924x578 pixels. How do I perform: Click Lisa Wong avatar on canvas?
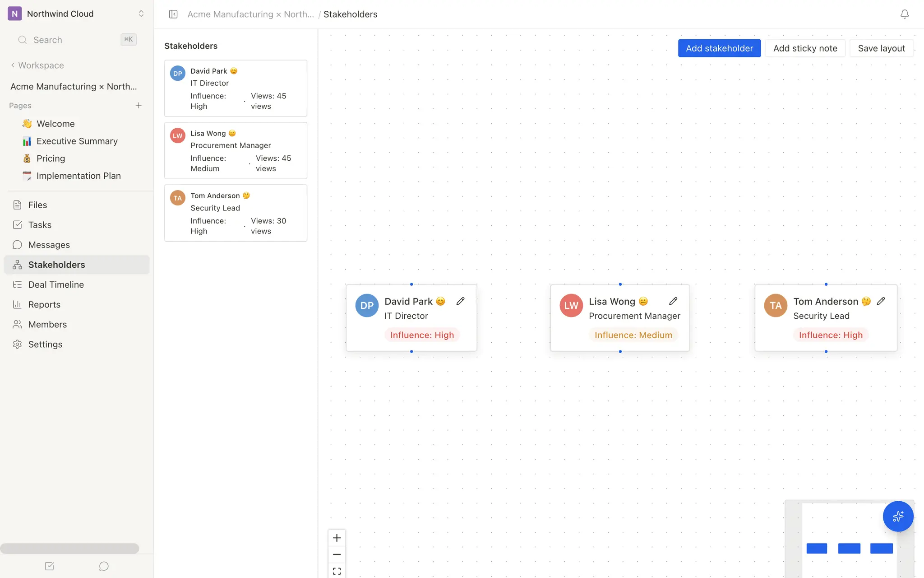(x=571, y=306)
